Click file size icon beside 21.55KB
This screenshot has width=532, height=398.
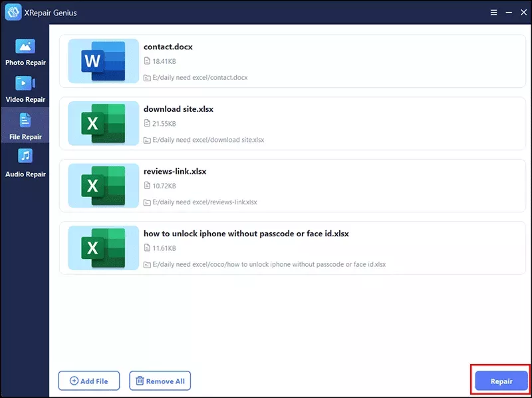(x=147, y=123)
